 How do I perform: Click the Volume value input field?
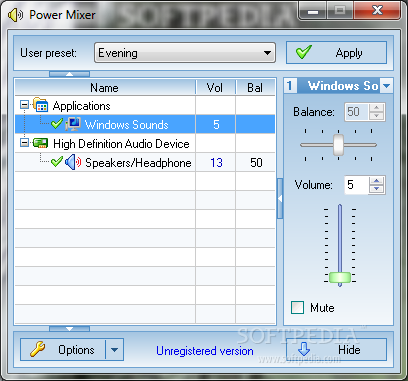pyautogui.click(x=357, y=185)
